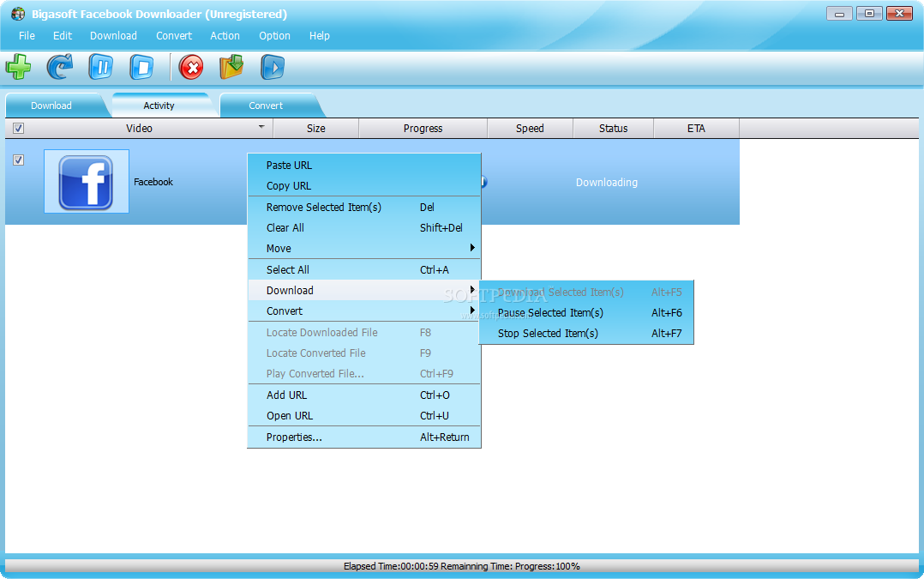
Task: Click the app icon in the title bar
Action: coord(18,14)
